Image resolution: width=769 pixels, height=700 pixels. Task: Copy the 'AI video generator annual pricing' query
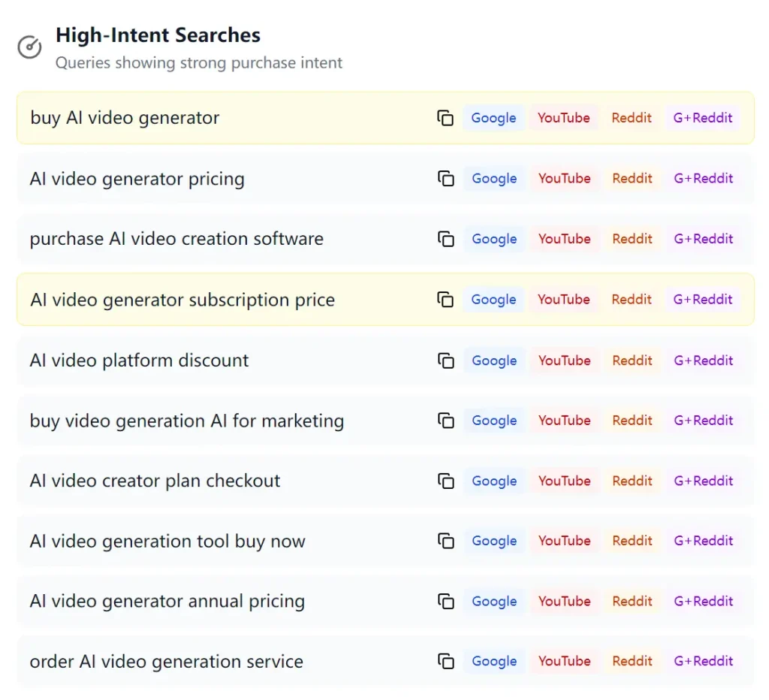(446, 601)
